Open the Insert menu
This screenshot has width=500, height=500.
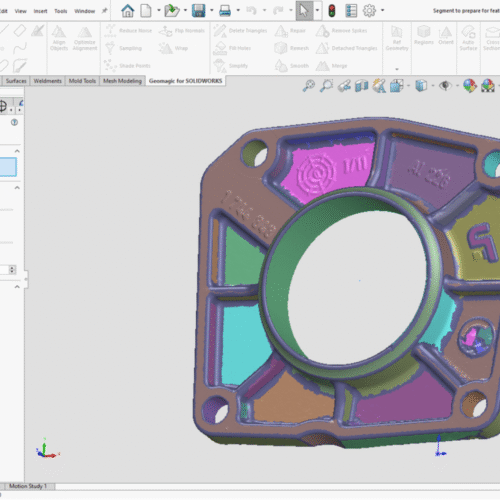40,11
